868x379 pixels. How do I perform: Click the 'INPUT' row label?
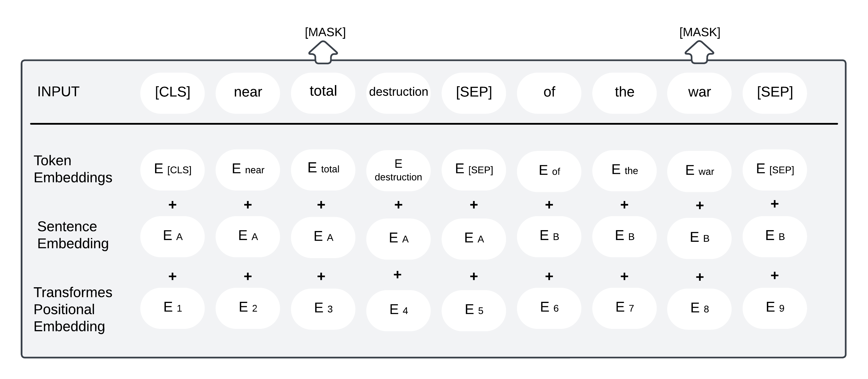58,92
